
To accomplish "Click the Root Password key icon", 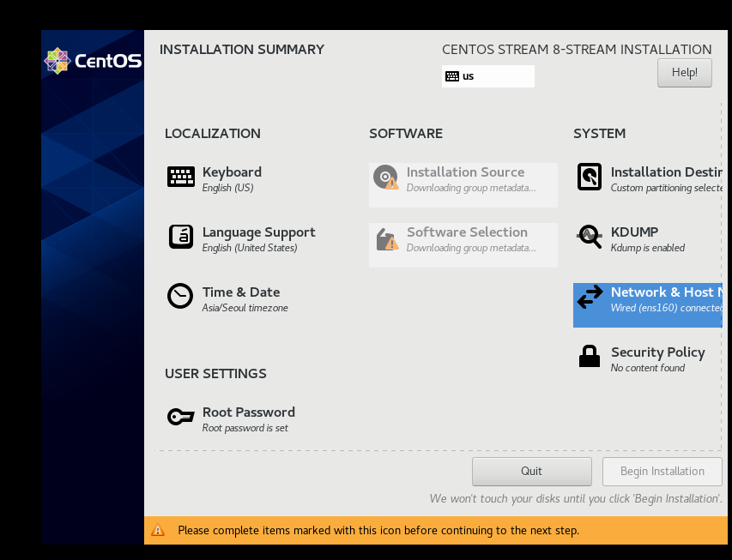I will 181,416.
